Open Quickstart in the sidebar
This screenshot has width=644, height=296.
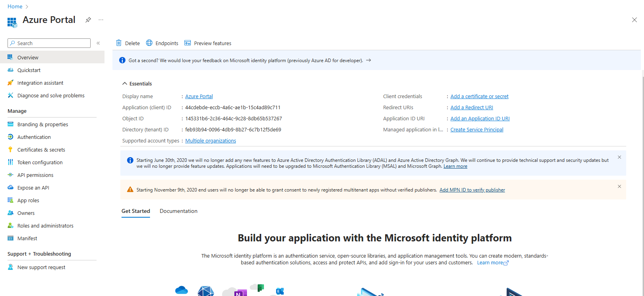pos(29,70)
